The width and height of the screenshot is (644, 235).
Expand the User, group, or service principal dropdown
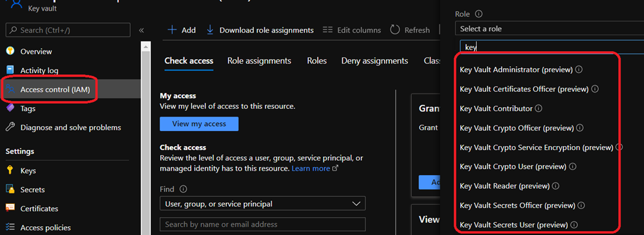262,203
